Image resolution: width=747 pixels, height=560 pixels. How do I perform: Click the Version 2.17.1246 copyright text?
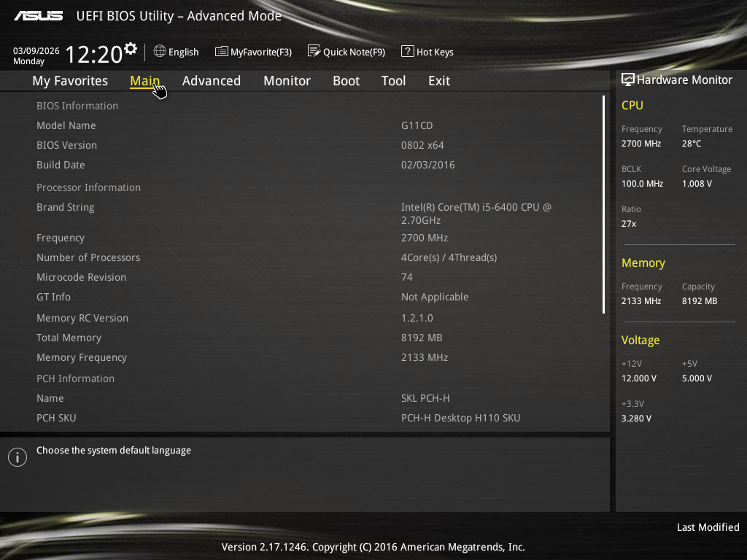373,547
